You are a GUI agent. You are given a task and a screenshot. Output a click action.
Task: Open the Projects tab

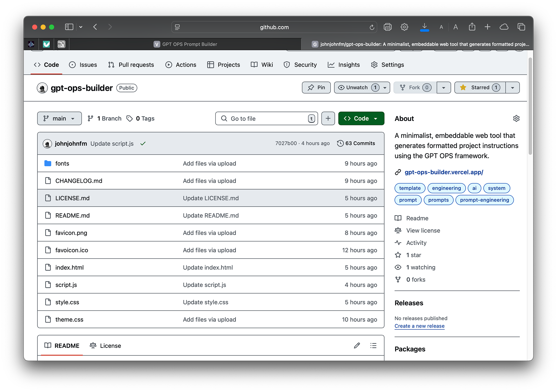pyautogui.click(x=223, y=65)
